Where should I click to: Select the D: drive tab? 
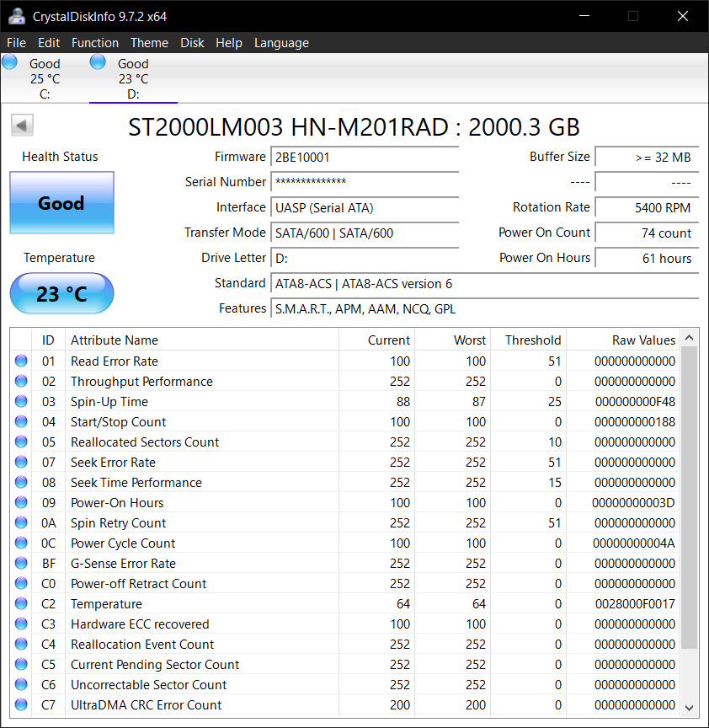click(x=132, y=78)
